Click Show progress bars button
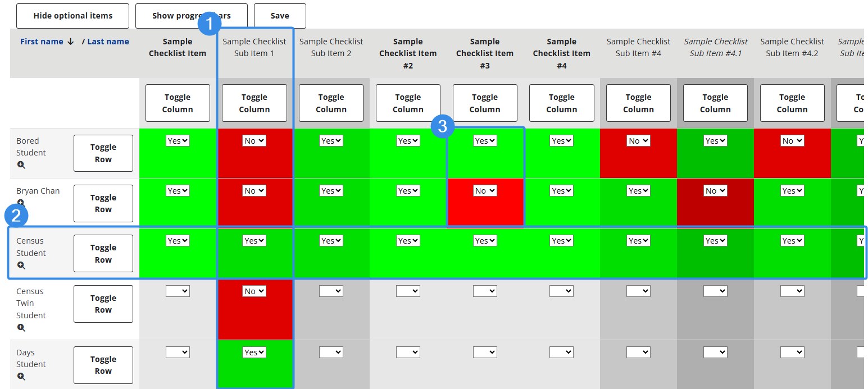 coord(169,16)
